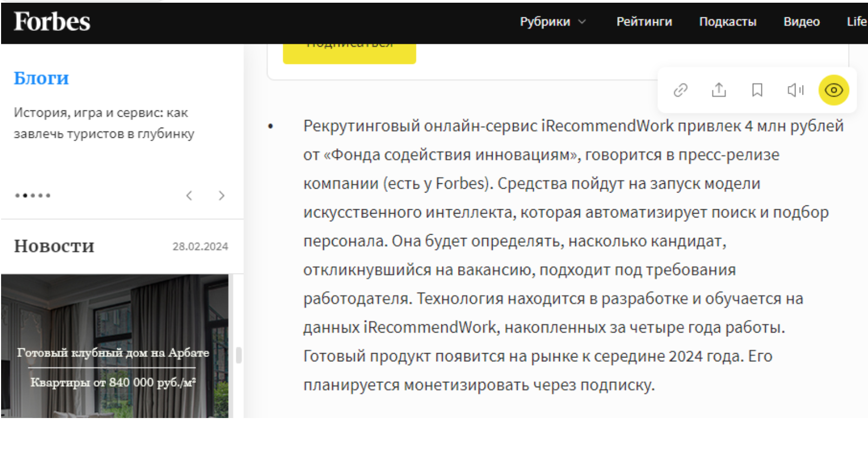The height and width of the screenshot is (464, 868).
Task: Click the yellow subscribe button
Action: (x=349, y=54)
